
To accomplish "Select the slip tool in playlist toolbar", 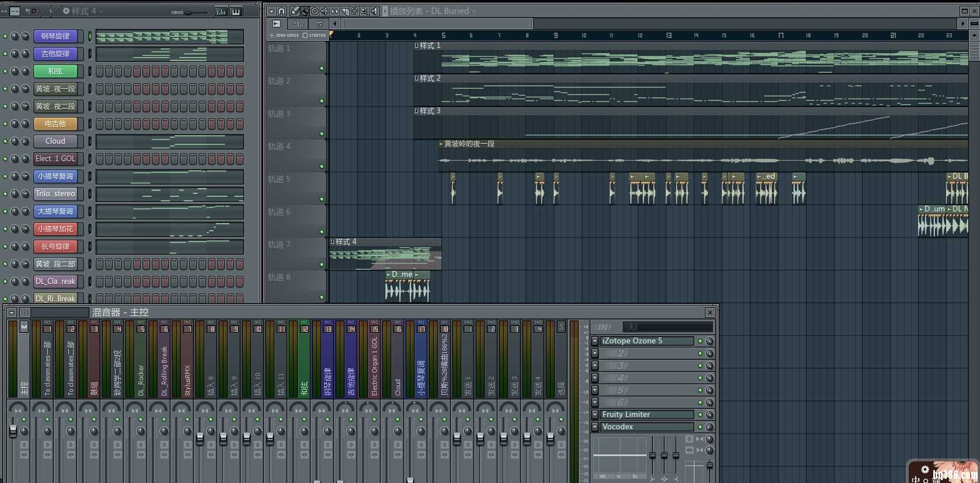I will click(335, 11).
